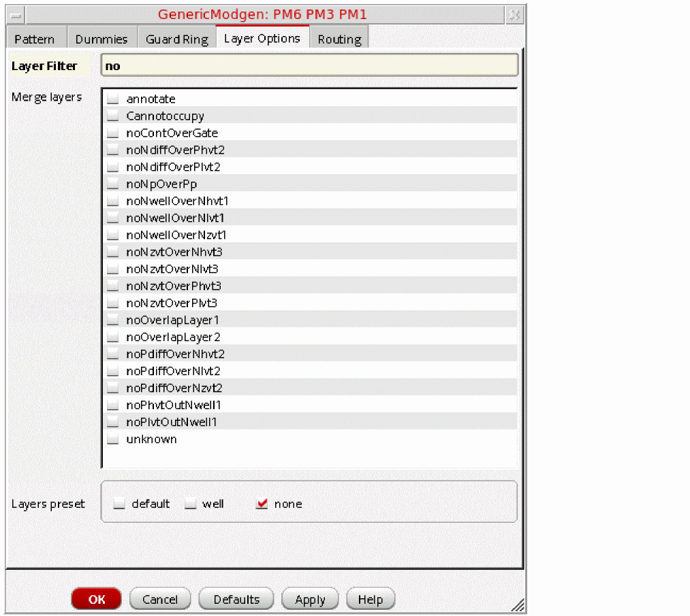Screen dimensions: 690x616
Task: Restore settings with Defaults button
Action: click(236, 599)
